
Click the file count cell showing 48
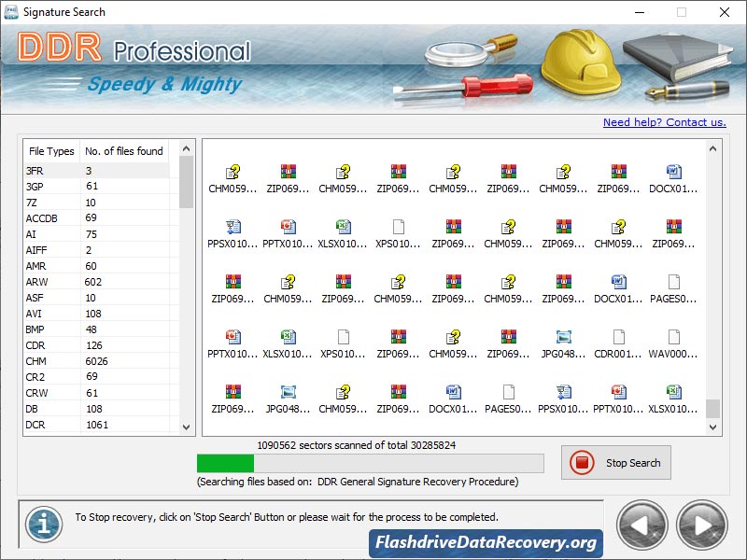(125, 329)
